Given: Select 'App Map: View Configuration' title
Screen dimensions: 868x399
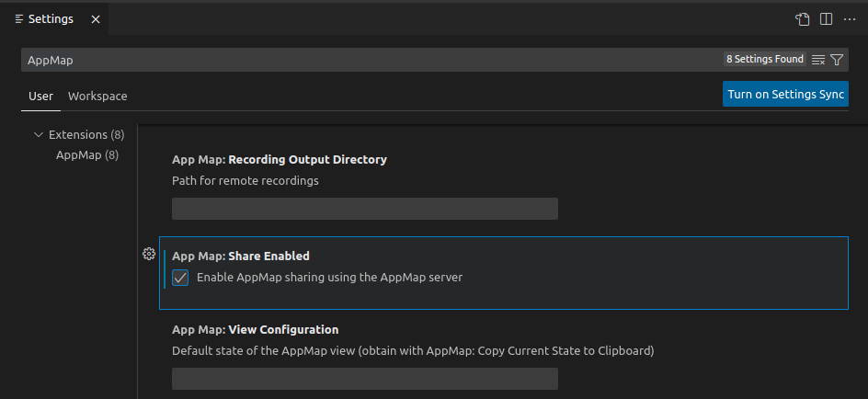Looking at the screenshot, I should 256,330.
